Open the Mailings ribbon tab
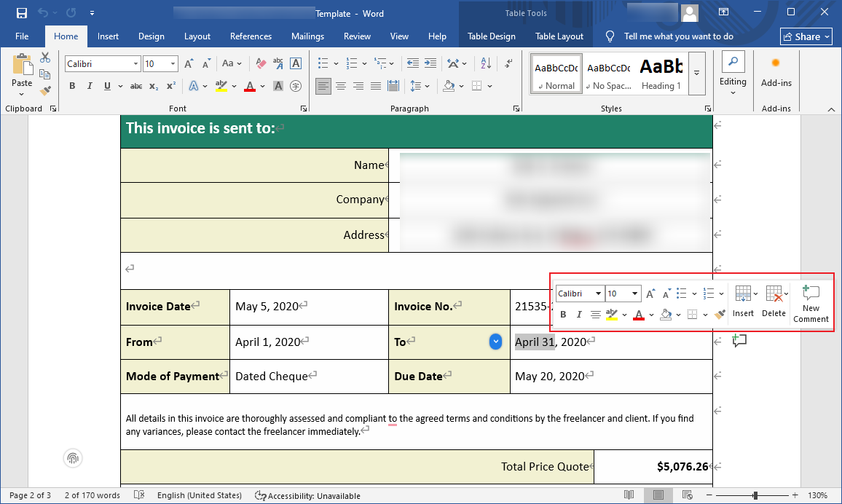842x504 pixels. click(x=307, y=36)
